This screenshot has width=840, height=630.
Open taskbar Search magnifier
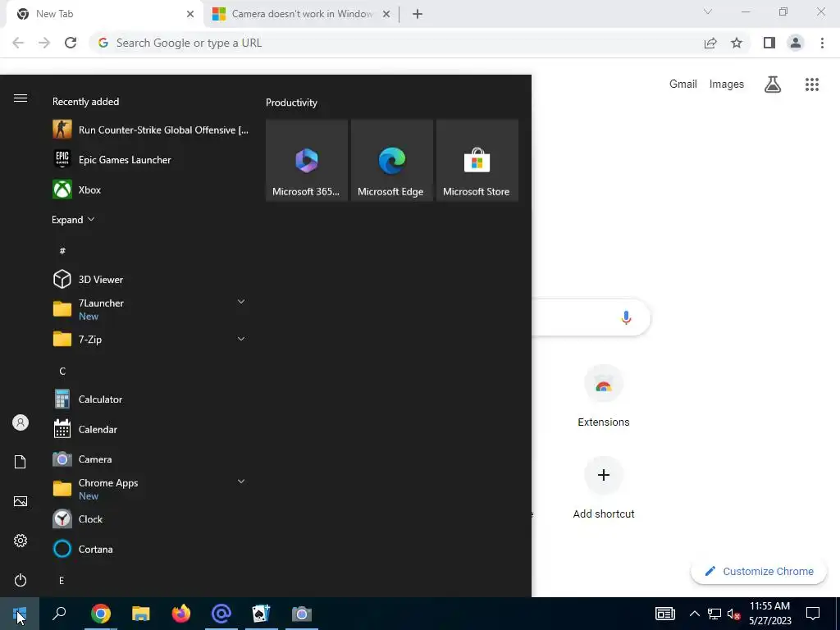(59, 614)
